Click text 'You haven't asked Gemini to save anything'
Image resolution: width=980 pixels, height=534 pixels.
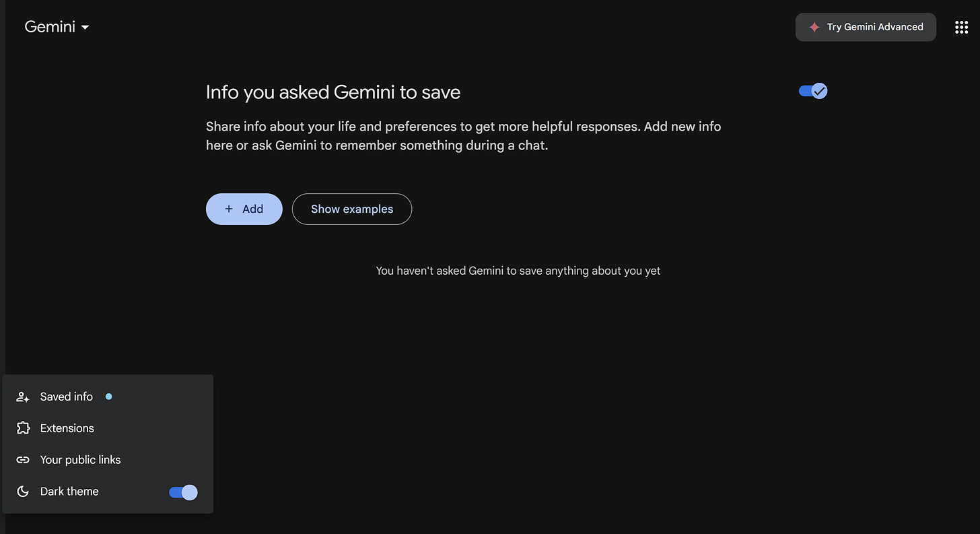pos(518,271)
